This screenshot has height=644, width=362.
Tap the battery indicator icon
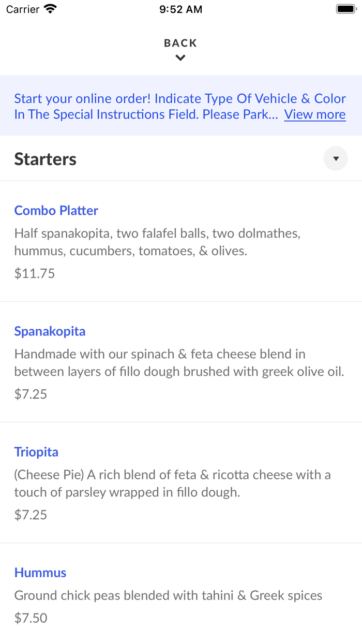tap(345, 8)
